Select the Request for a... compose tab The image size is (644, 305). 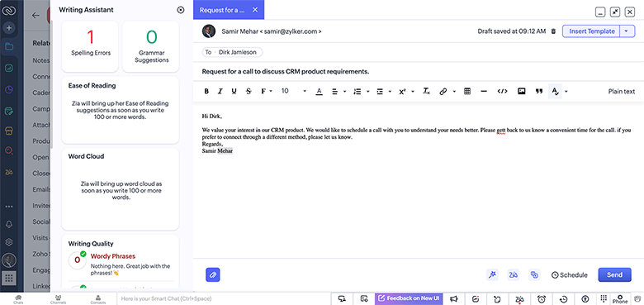[222, 10]
